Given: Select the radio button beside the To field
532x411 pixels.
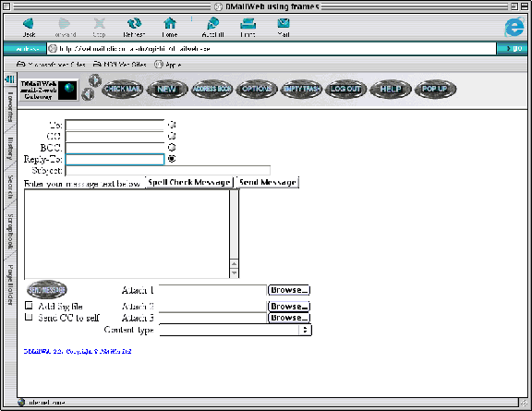Looking at the screenshot, I should coord(172,125).
